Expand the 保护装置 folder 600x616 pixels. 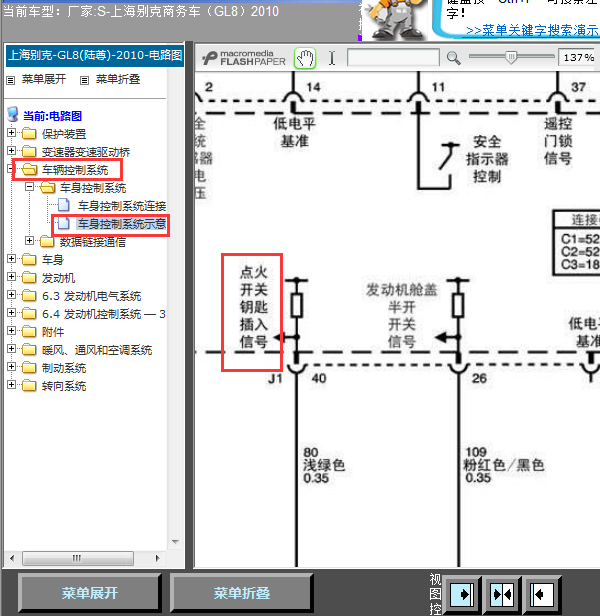[x=11, y=132]
